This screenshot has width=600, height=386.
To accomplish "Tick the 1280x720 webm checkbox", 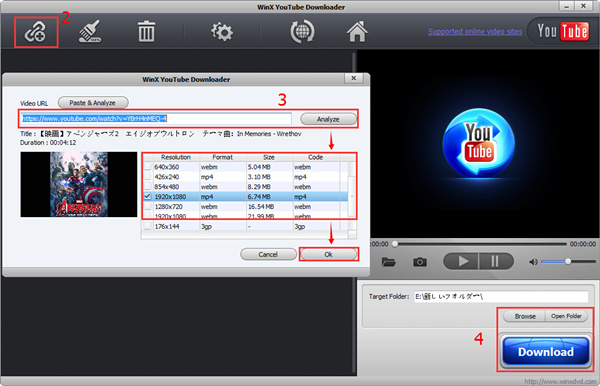I will pyautogui.click(x=147, y=206).
